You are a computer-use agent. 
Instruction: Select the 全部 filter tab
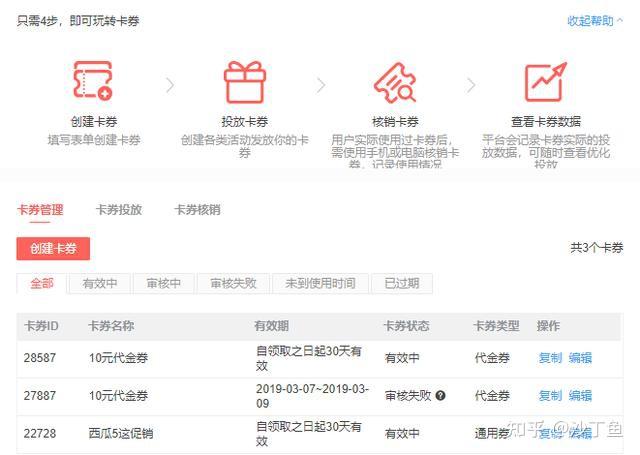(42, 283)
